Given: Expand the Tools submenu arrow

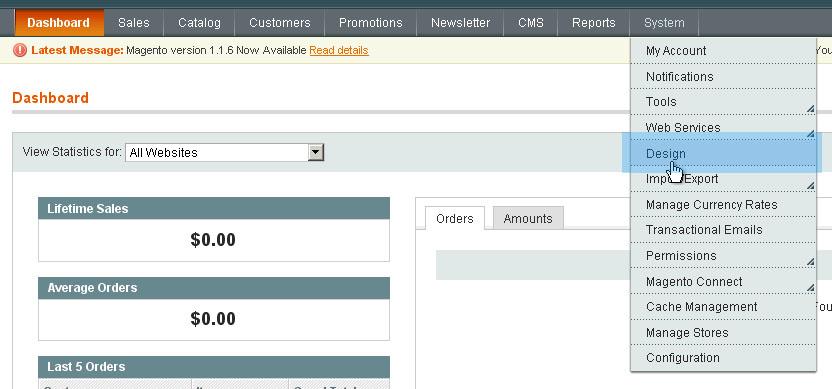Looking at the screenshot, I should [810, 109].
